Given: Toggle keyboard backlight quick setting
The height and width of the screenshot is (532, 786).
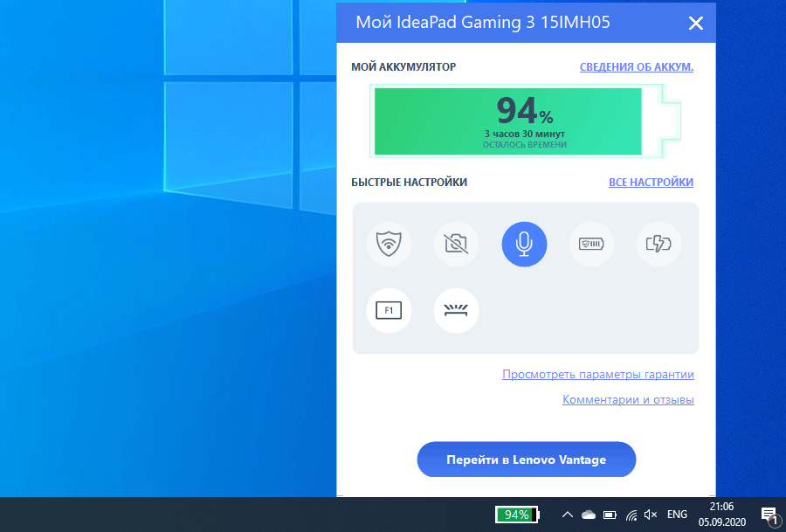Looking at the screenshot, I should 456,310.
